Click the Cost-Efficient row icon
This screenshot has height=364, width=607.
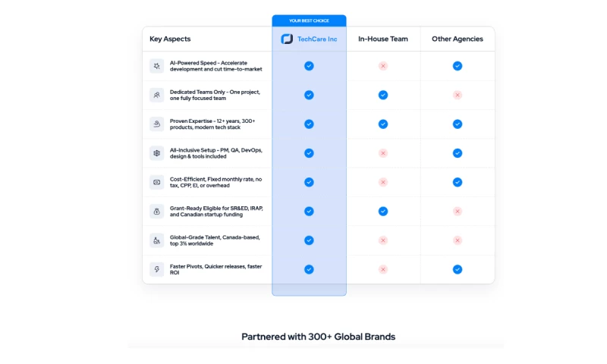(157, 182)
